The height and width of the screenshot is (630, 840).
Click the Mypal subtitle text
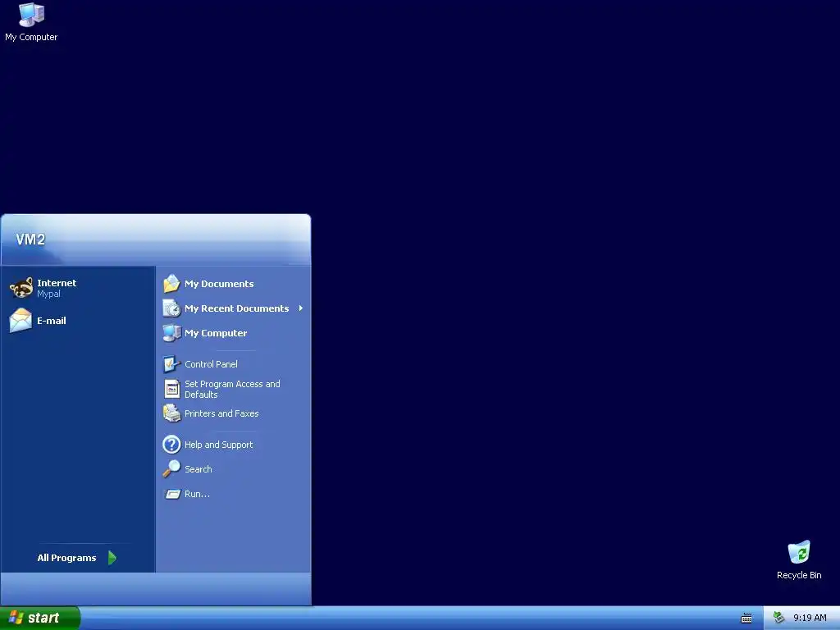coord(48,294)
